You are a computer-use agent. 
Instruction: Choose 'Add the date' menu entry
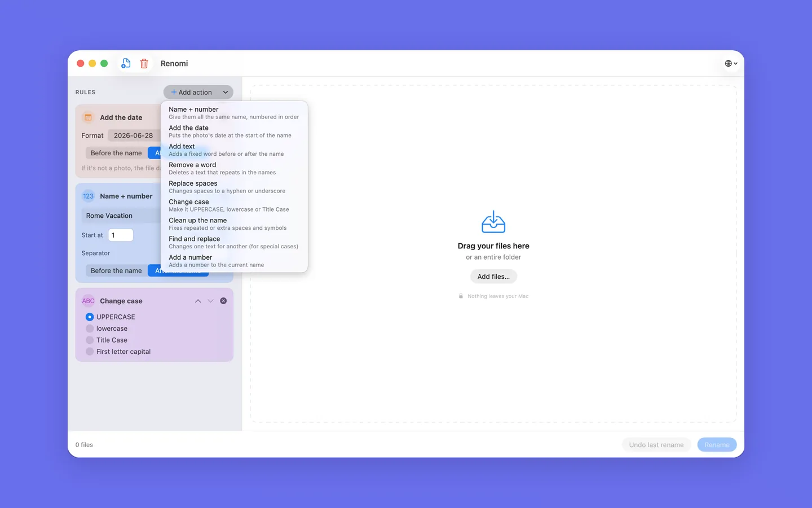coord(234,132)
